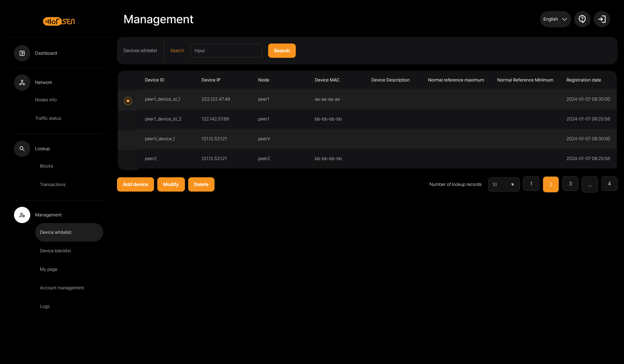
Task: Click IP address 222.122.47.49
Action: (216, 99)
